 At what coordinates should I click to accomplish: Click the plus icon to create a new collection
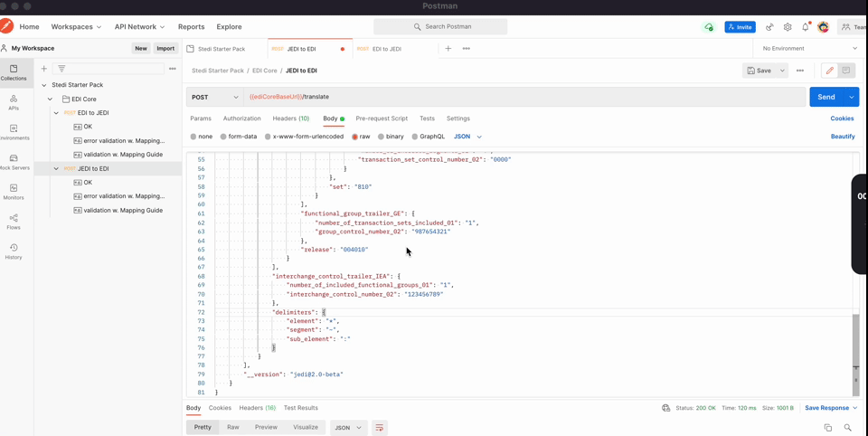click(43, 69)
